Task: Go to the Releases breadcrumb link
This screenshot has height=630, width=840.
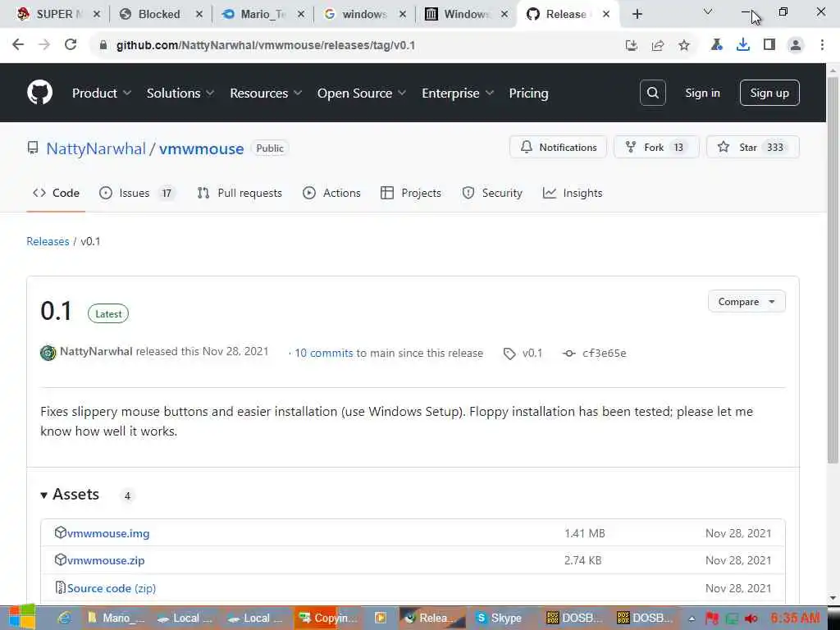Action: (48, 241)
